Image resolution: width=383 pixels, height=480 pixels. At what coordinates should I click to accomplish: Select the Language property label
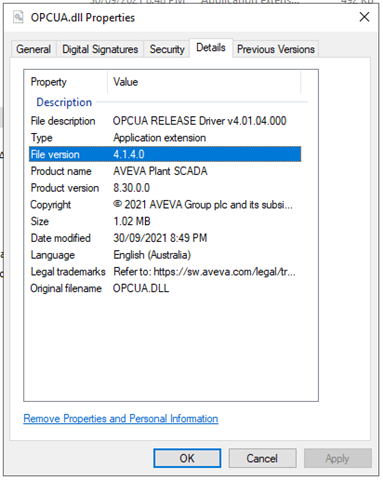(x=52, y=255)
